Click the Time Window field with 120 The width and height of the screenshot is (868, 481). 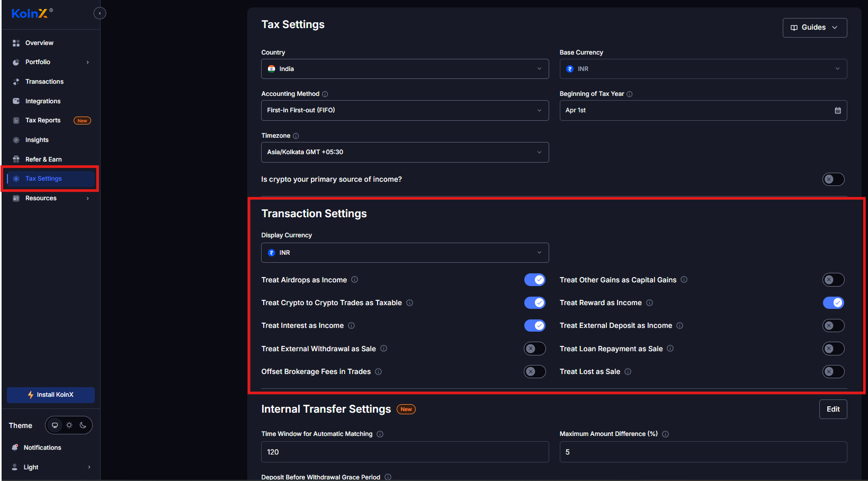[x=405, y=452]
